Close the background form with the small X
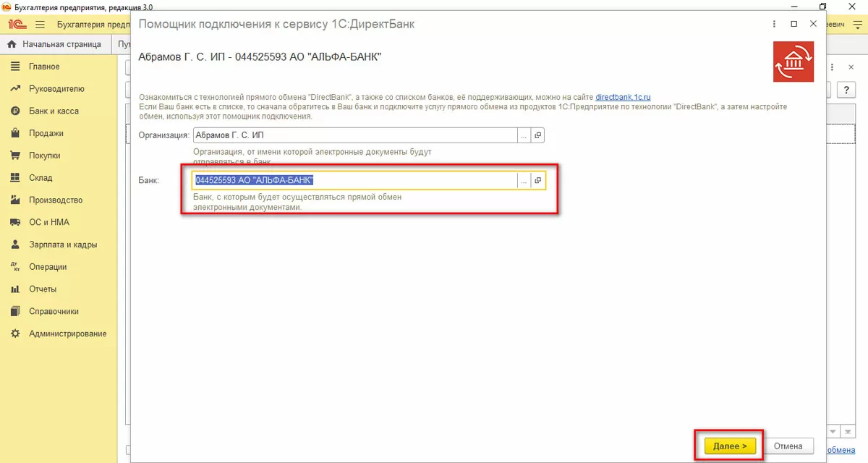 pos(851,67)
